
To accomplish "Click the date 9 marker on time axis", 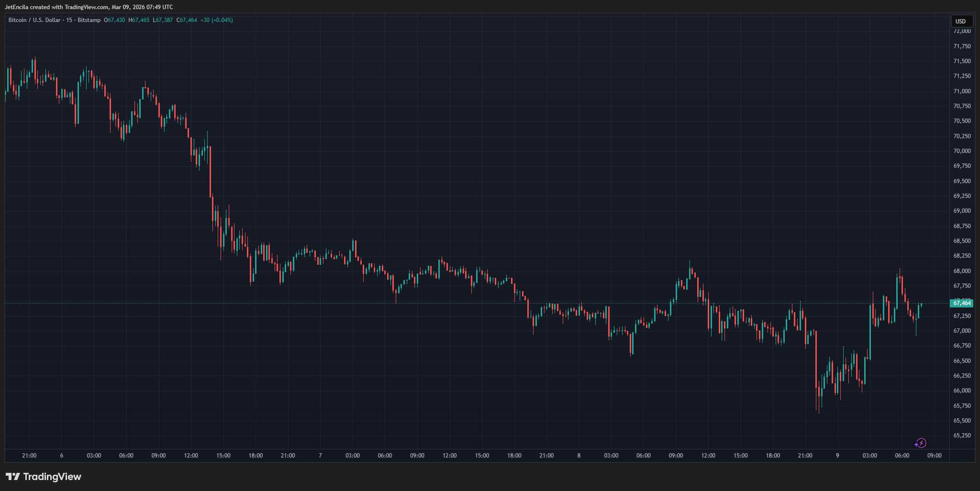I will click(837, 456).
